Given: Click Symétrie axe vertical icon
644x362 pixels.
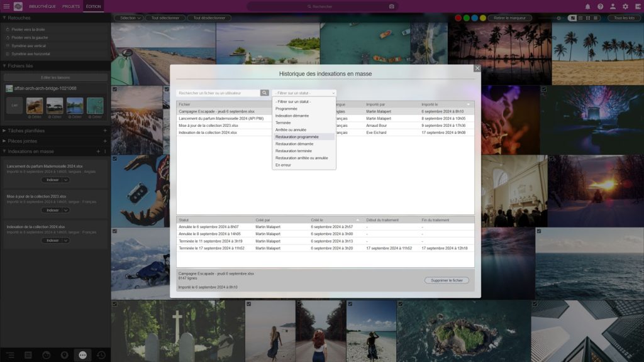Looking at the screenshot, I should [x=8, y=45].
